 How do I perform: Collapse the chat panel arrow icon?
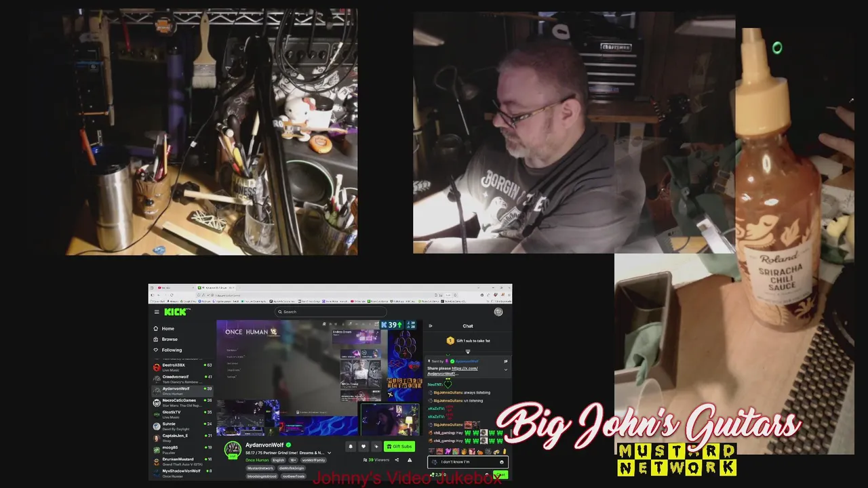click(430, 326)
